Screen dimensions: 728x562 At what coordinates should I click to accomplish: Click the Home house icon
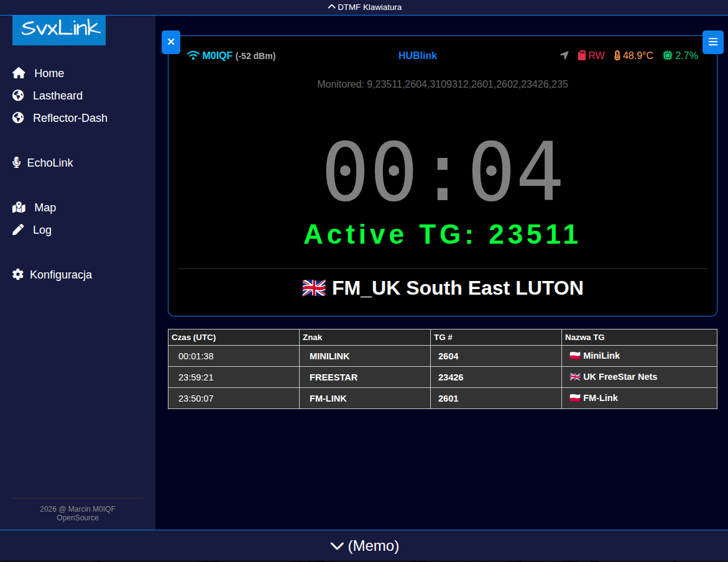click(x=19, y=73)
